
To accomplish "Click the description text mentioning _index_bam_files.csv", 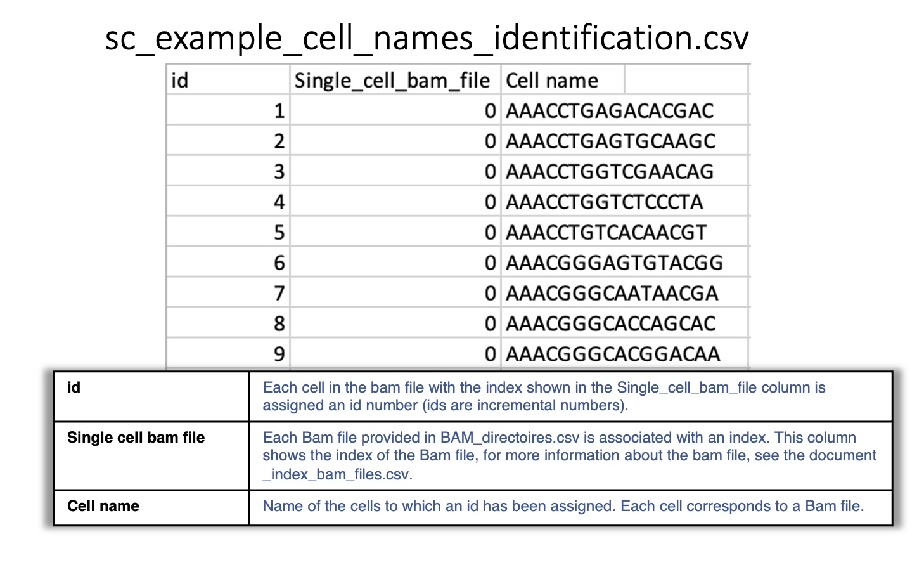I will point(569,456).
